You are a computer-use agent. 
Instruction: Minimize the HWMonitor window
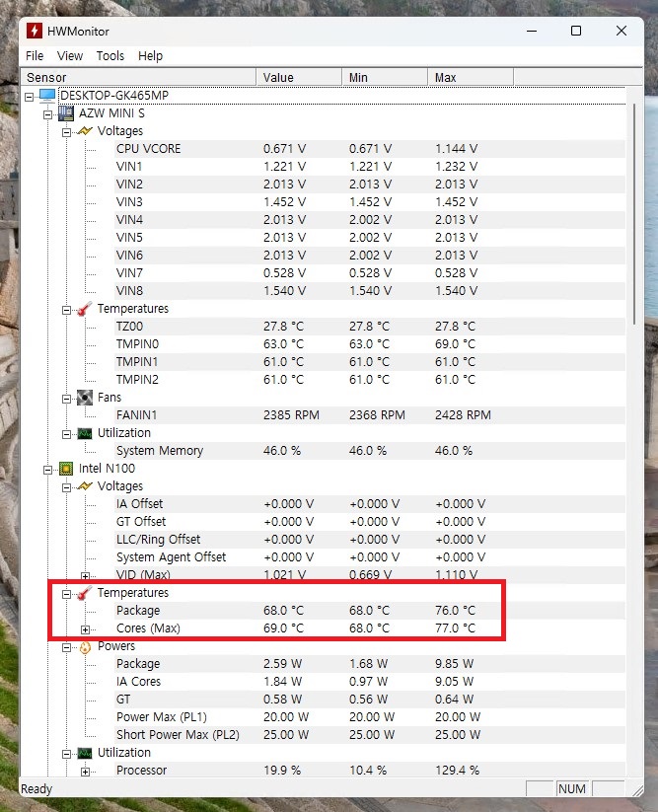pyautogui.click(x=532, y=31)
